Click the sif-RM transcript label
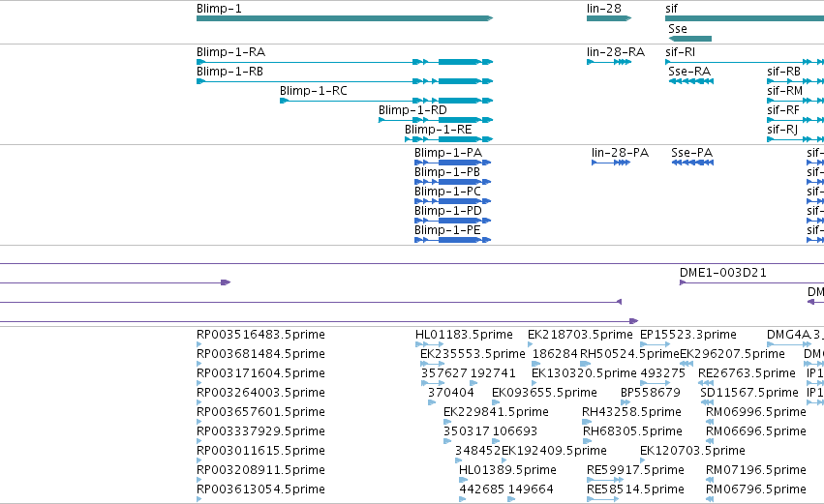The height and width of the screenshot is (504, 824). [x=784, y=91]
